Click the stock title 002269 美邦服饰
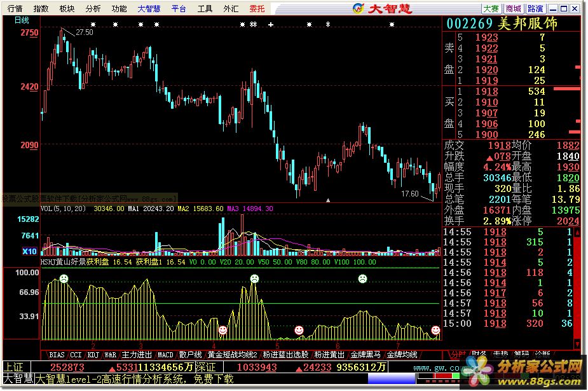The image size is (588, 391). pyautogui.click(x=502, y=24)
